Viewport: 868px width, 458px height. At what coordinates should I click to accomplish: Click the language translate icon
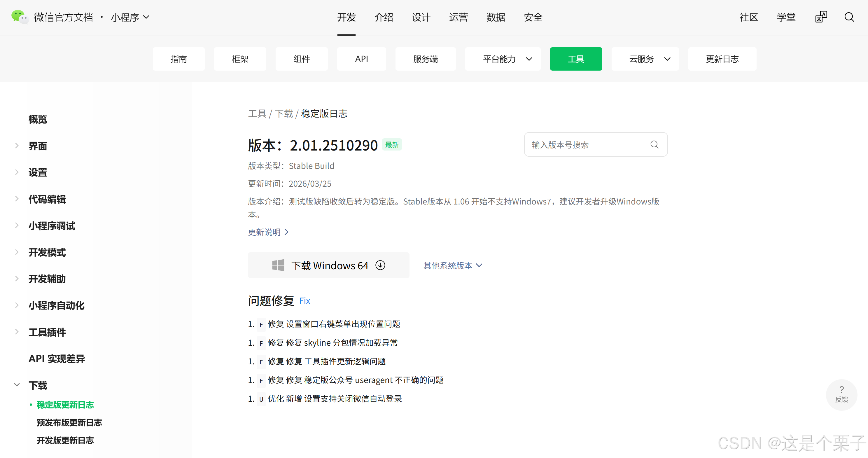click(x=821, y=17)
